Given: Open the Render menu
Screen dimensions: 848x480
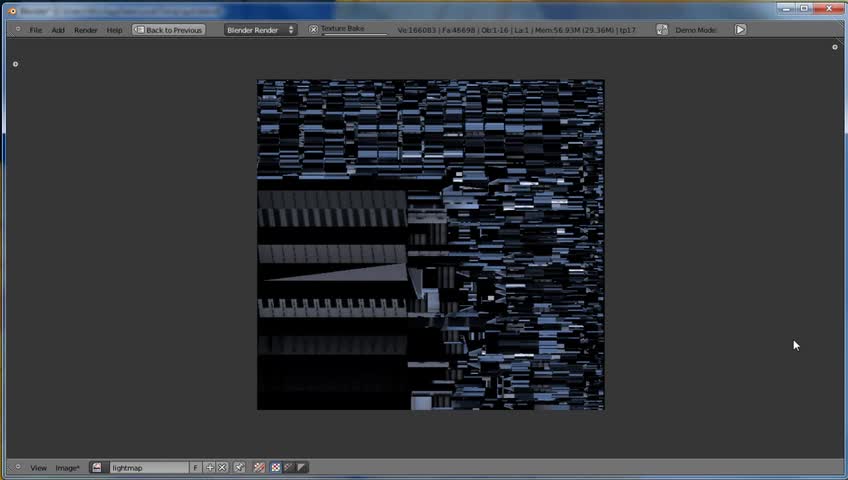Looking at the screenshot, I should coord(85,30).
